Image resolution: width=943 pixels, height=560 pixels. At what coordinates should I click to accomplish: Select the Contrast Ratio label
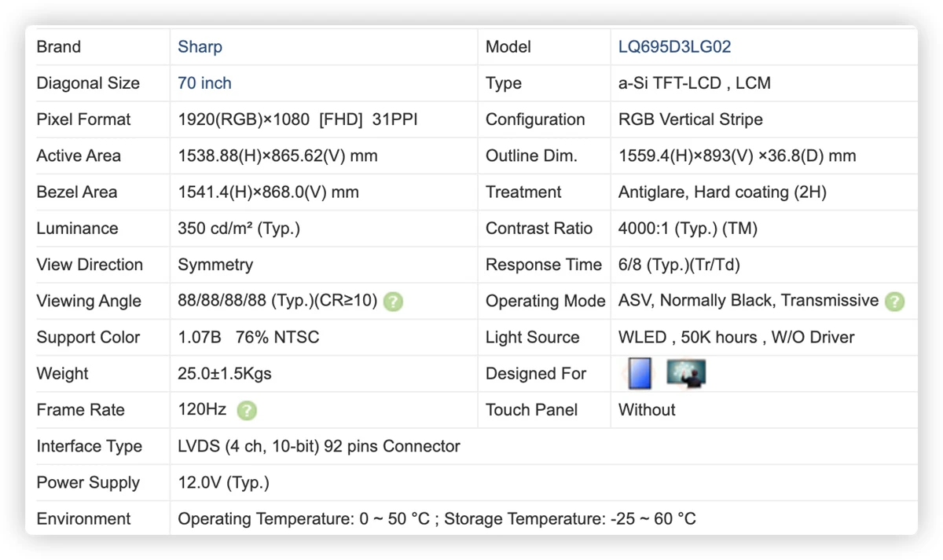(539, 229)
